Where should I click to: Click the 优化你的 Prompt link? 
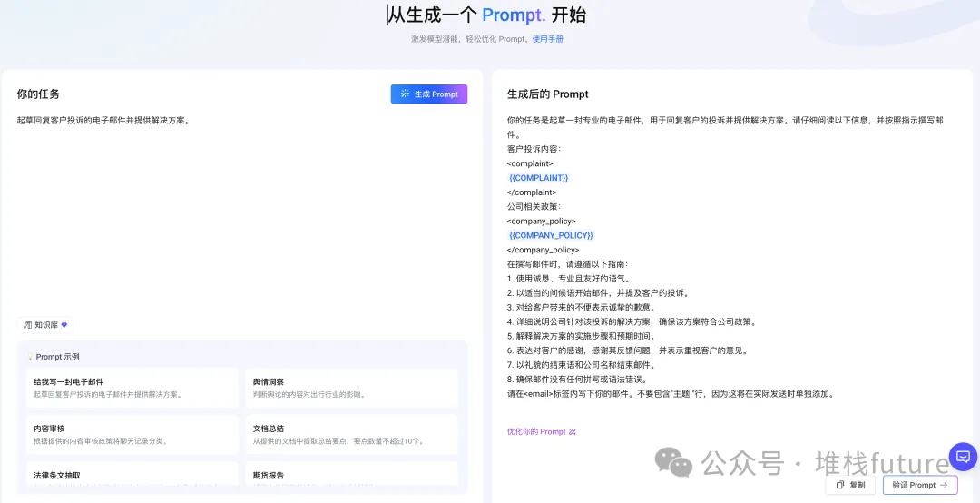[x=541, y=431]
